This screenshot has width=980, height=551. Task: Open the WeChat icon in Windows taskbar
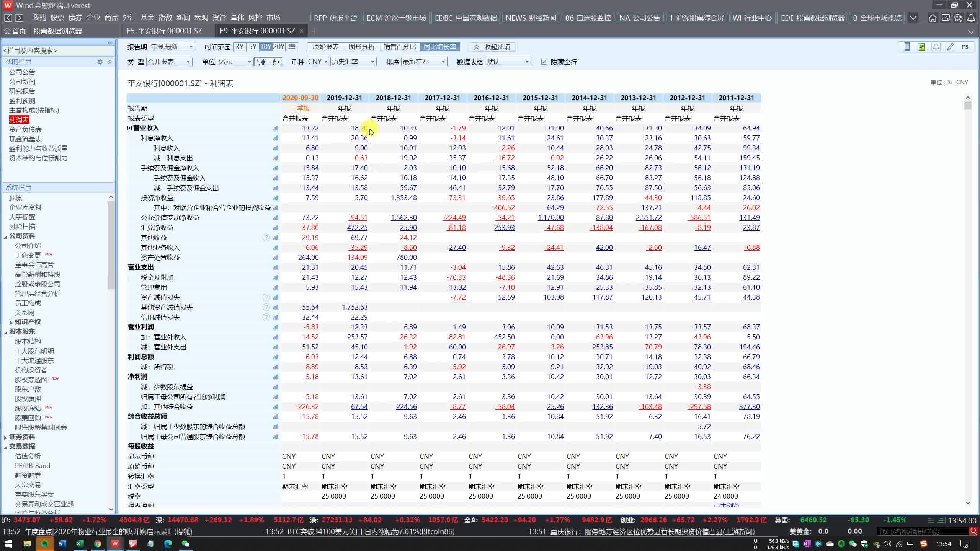click(x=185, y=544)
